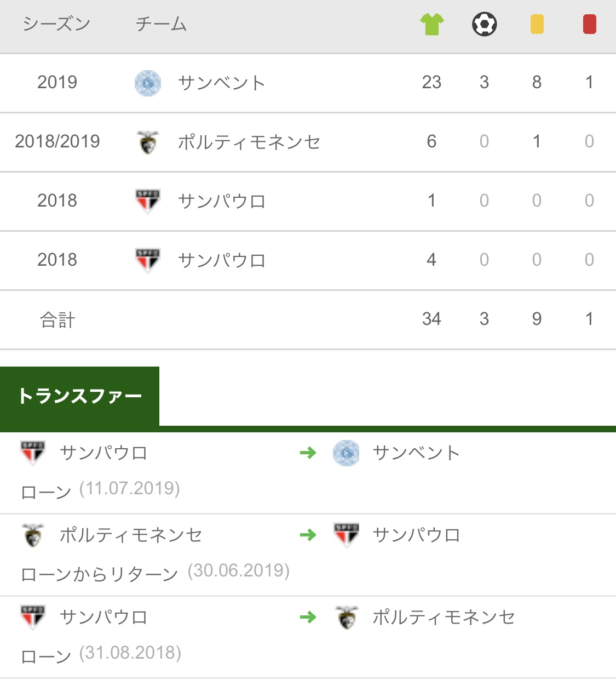Click ポルティモネンセ origin in the loan-return transfer
The width and height of the screenshot is (616, 680).
pyautogui.click(x=131, y=535)
